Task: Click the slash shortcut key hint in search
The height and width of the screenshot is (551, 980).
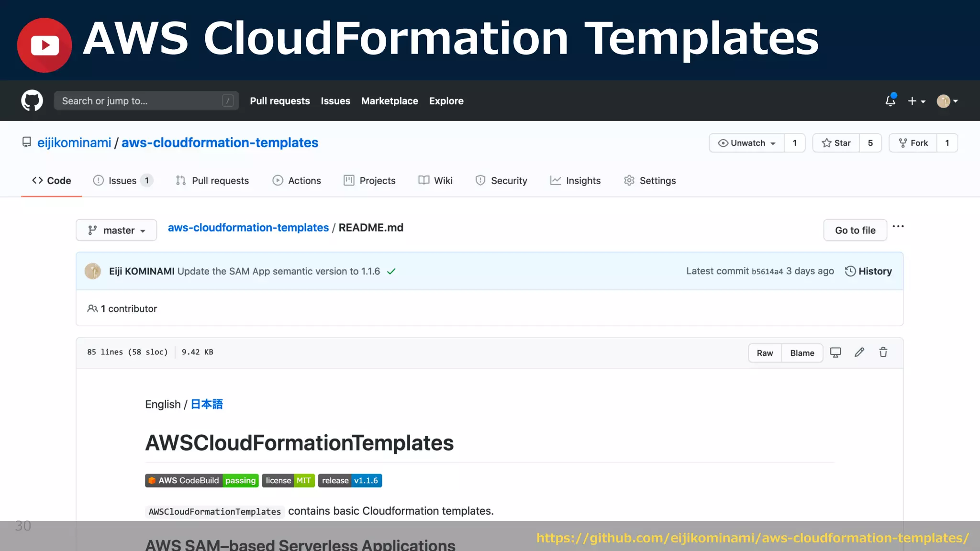Action: (228, 100)
